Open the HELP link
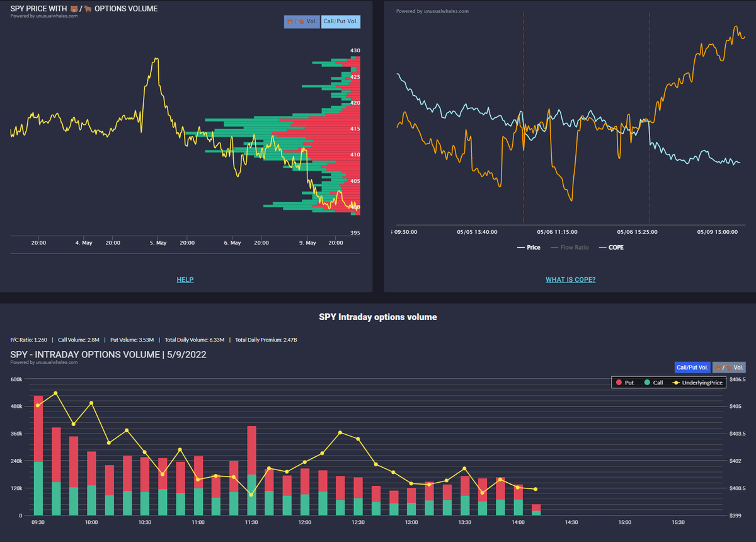Viewport: 756px width, 542px height. tap(185, 279)
